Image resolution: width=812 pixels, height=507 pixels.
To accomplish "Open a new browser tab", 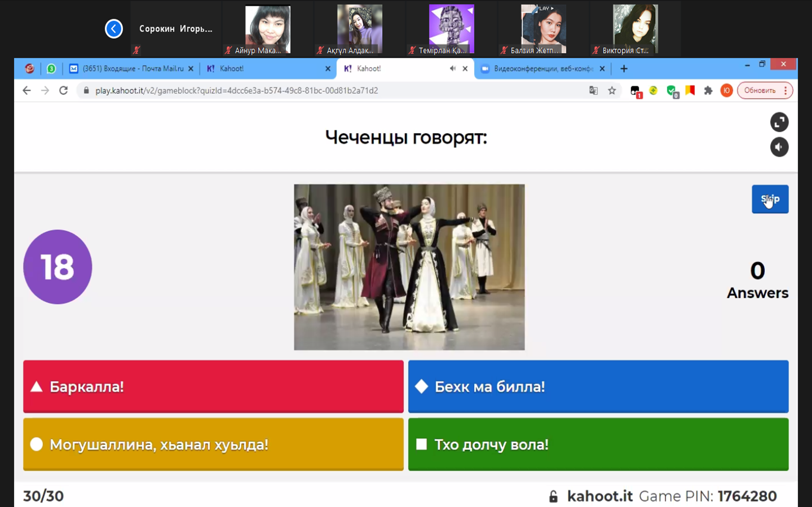I will tap(624, 69).
